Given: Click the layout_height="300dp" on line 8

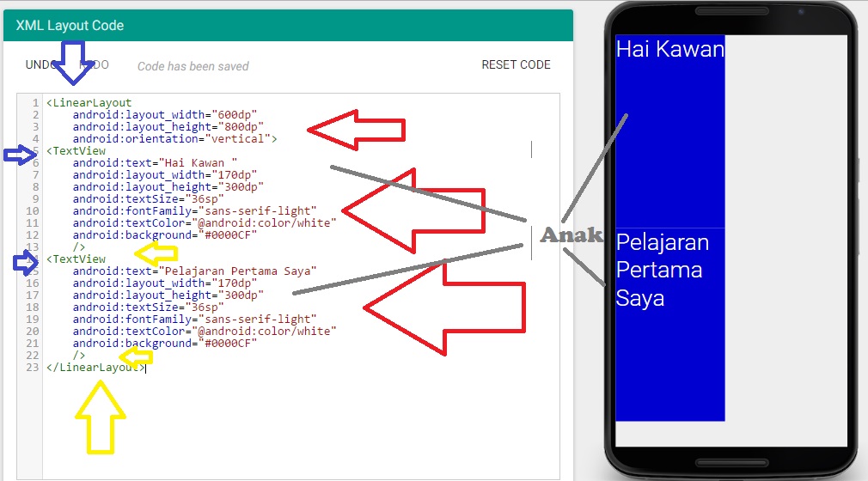Looking at the screenshot, I should 168,187.
